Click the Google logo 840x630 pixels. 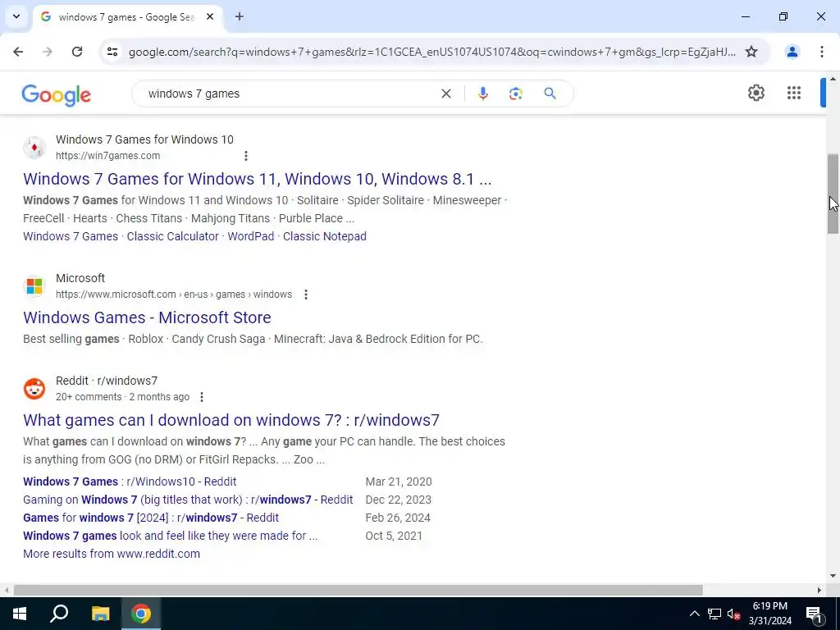[57, 95]
